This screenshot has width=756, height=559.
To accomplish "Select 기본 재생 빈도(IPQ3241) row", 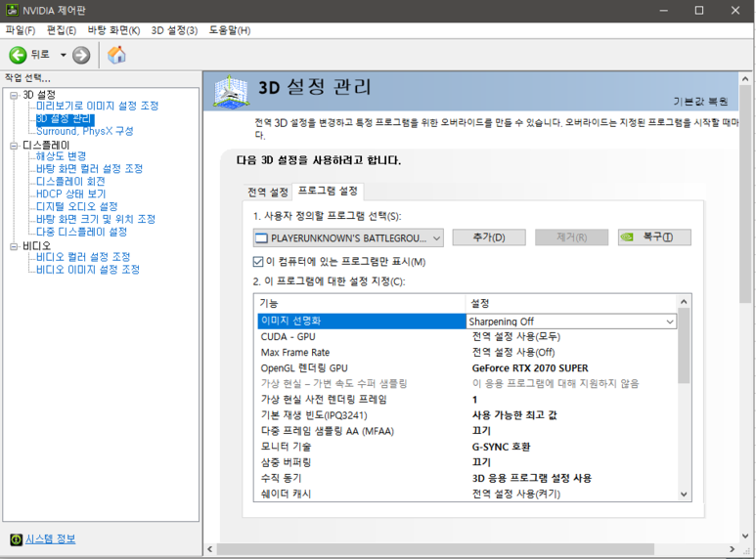I will coord(467,415).
